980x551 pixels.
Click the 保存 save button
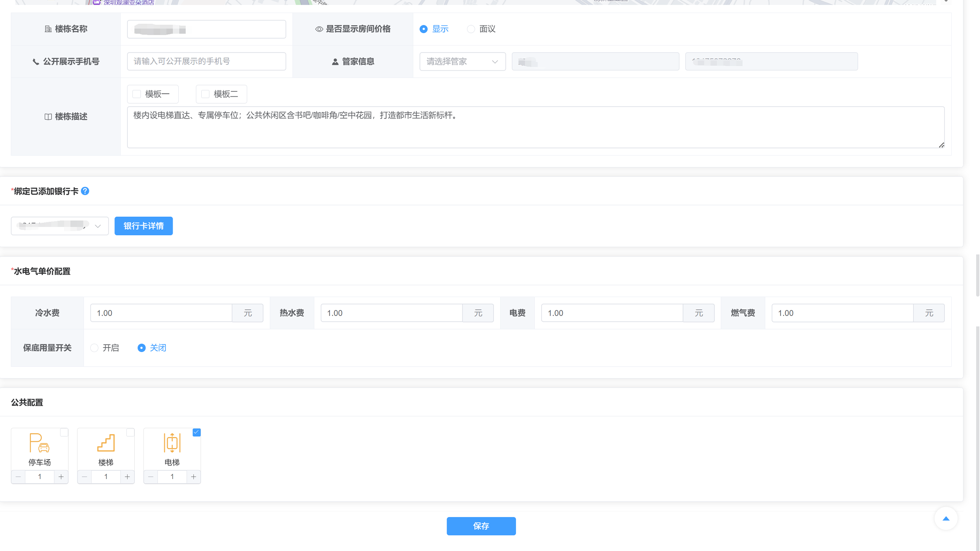481,526
